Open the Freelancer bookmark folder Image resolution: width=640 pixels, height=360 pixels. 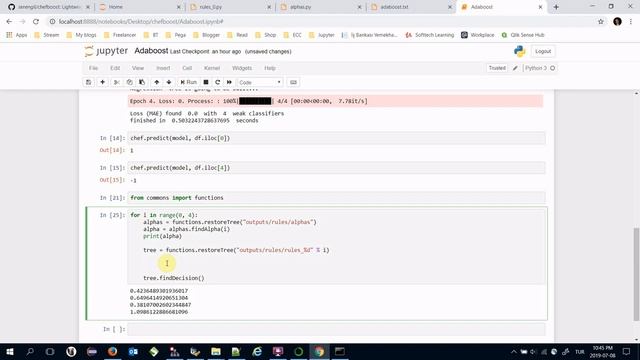(x=119, y=35)
